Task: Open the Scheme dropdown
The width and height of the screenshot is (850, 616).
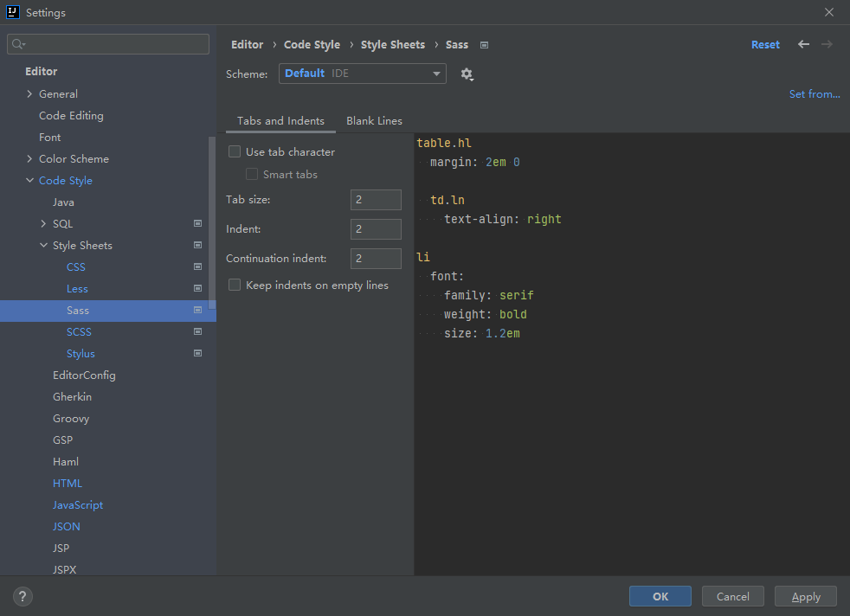Action: coord(362,74)
